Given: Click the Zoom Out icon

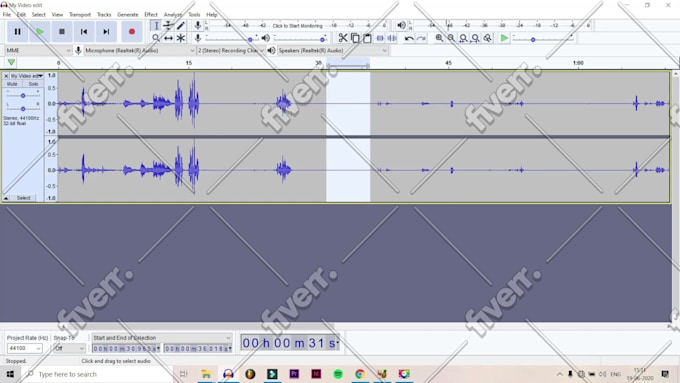Looking at the screenshot, I should 451,38.
